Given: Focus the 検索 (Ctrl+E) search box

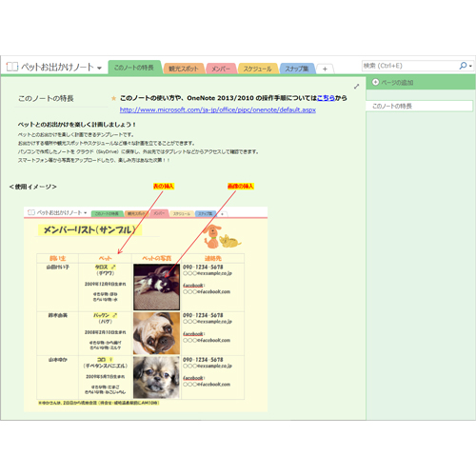Looking at the screenshot, I should coord(409,66).
